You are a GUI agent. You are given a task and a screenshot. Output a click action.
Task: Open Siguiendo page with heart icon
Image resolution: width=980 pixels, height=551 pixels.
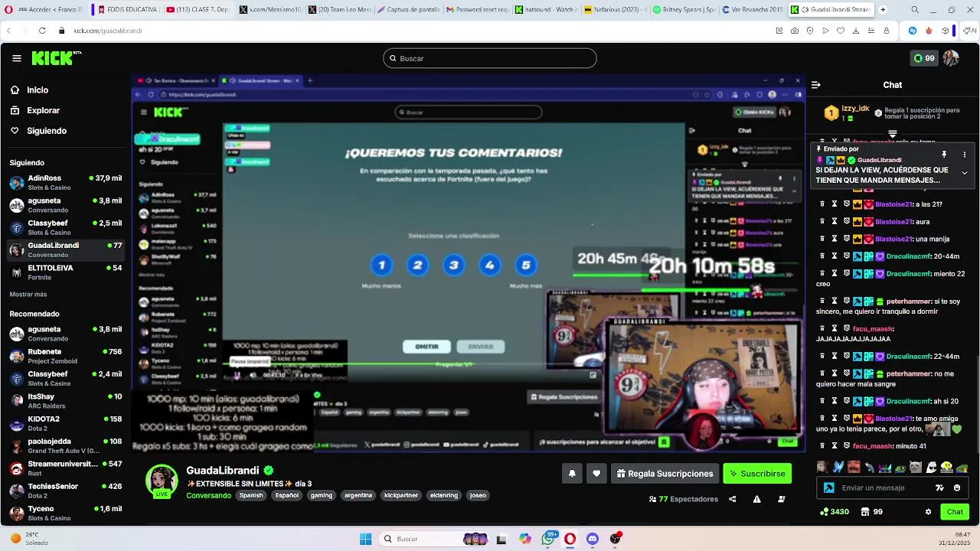pos(47,131)
